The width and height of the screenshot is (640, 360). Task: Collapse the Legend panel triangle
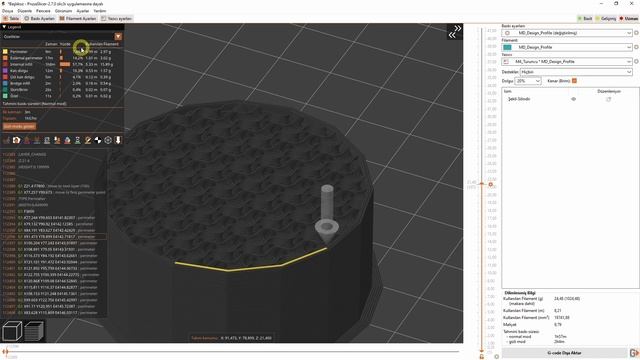(x=4, y=27)
